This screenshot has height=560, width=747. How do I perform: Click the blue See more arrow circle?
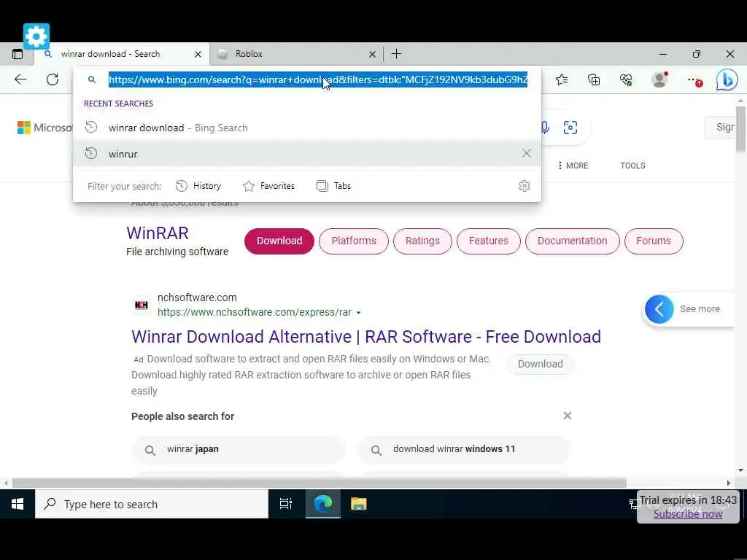point(659,309)
